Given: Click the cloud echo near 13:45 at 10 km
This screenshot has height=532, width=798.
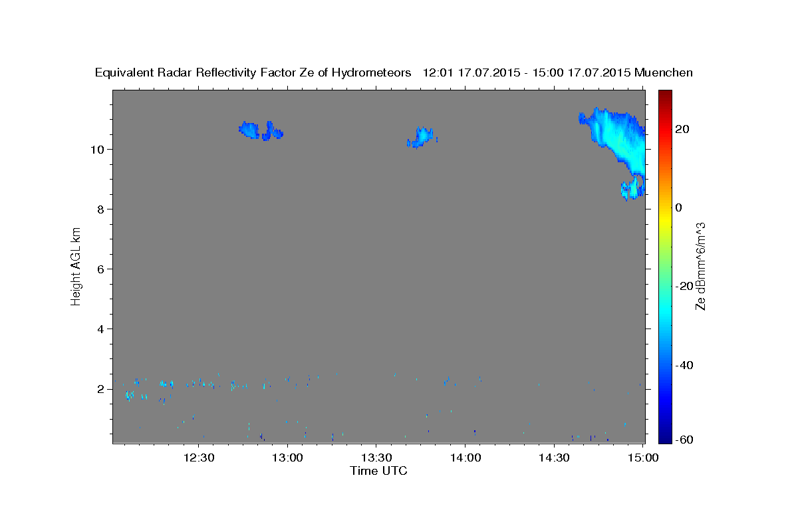Looking at the screenshot, I should (422, 137).
